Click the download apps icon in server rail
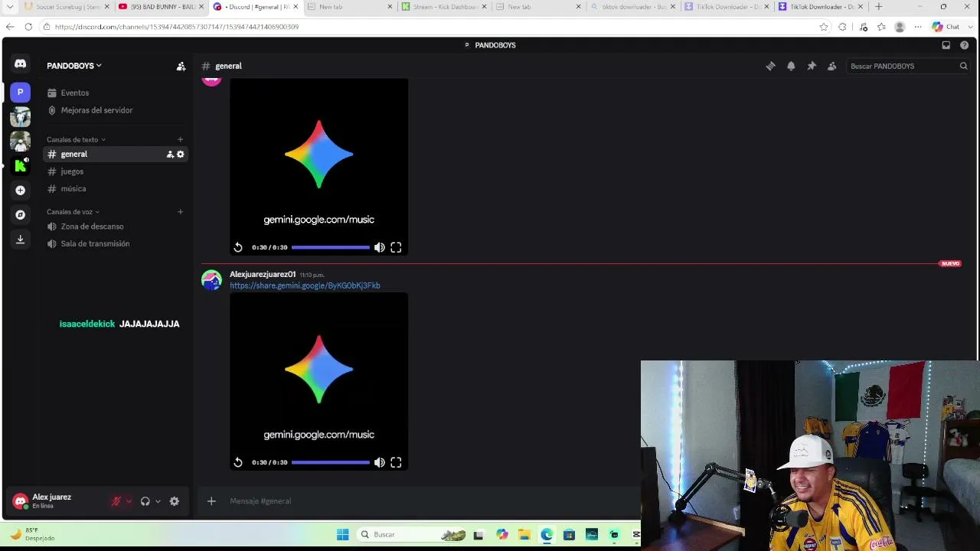980x551 pixels. click(21, 240)
